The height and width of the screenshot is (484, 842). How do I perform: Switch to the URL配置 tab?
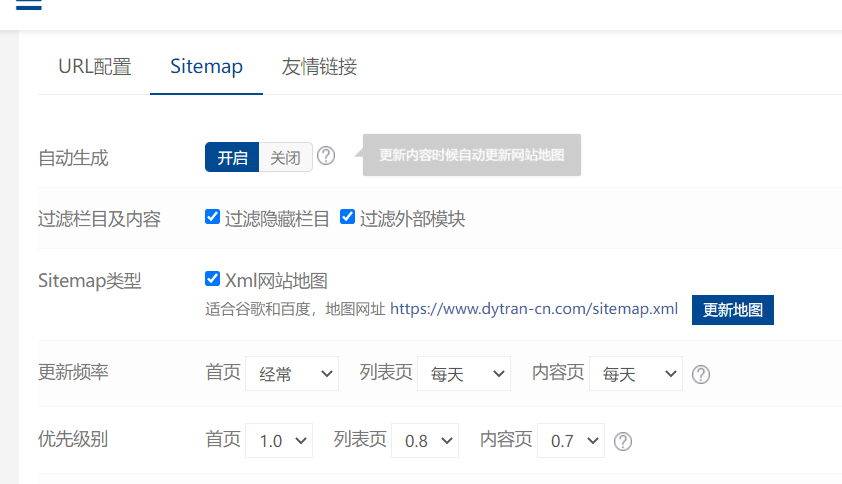click(x=95, y=67)
